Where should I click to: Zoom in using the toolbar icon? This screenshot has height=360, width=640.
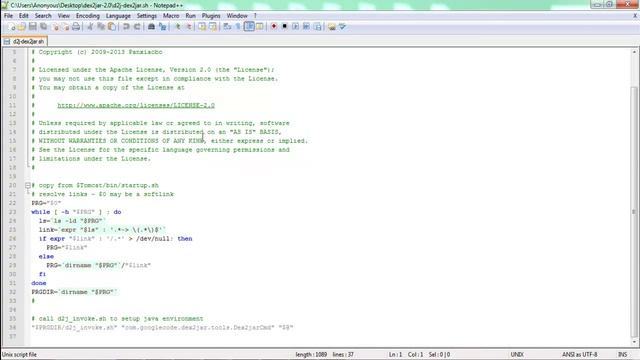point(178,27)
